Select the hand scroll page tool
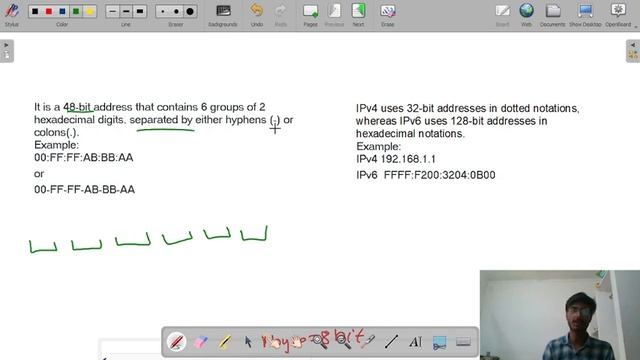 coord(296,342)
